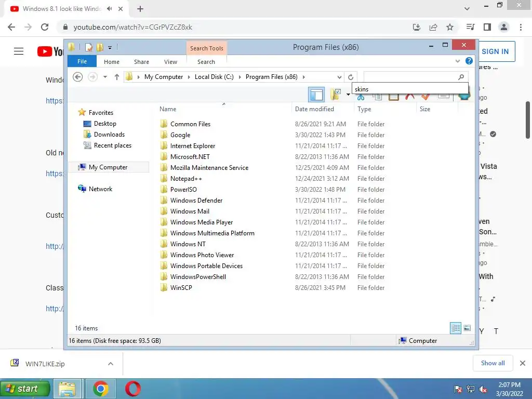The image size is (532, 399).
Task: Toggle the preview pane button in toolbar
Action: coord(316,95)
